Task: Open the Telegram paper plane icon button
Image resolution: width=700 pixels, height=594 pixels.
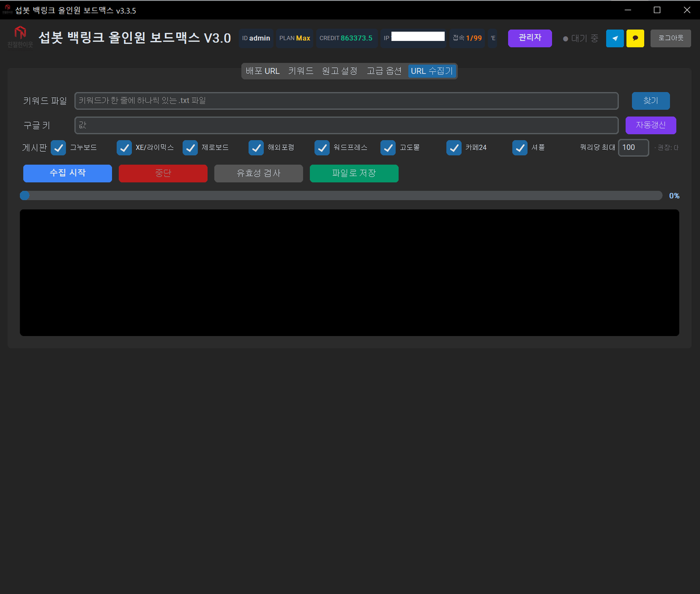Action: click(x=615, y=38)
